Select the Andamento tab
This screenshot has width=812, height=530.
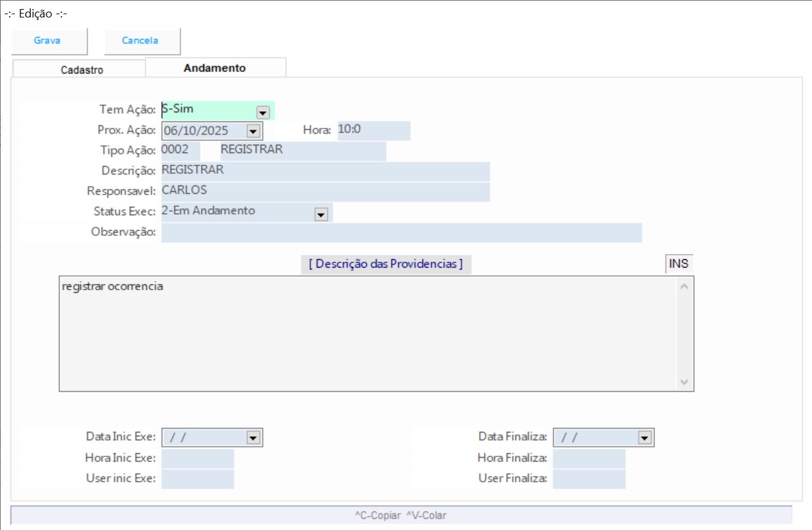tap(215, 68)
